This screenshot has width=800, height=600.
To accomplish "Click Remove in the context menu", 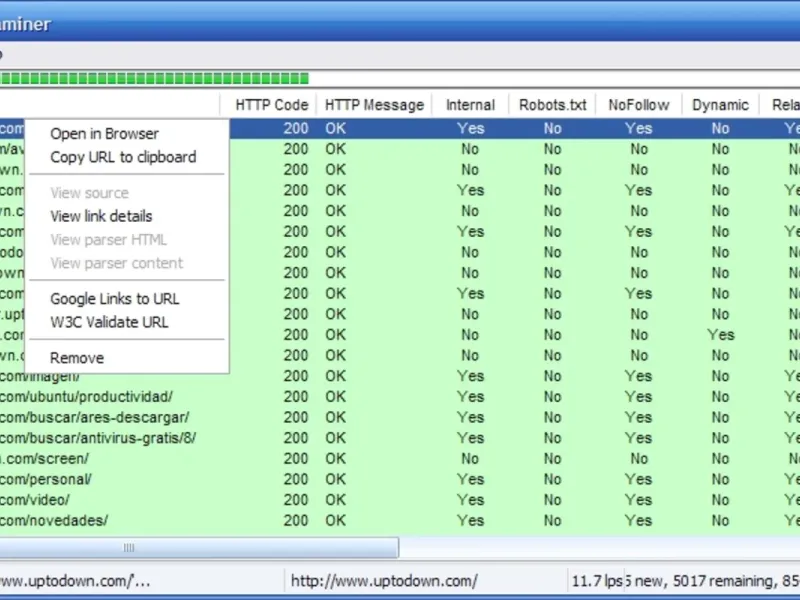I will (x=77, y=358).
